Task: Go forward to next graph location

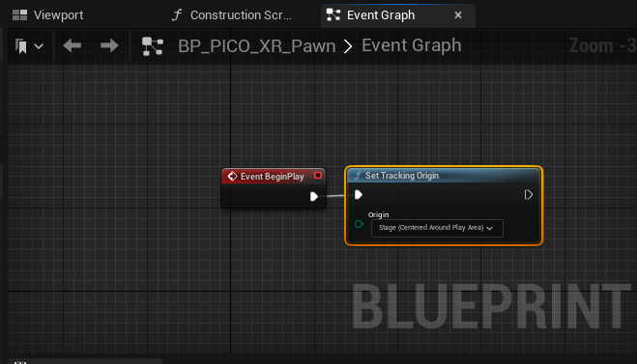Action: click(x=109, y=45)
